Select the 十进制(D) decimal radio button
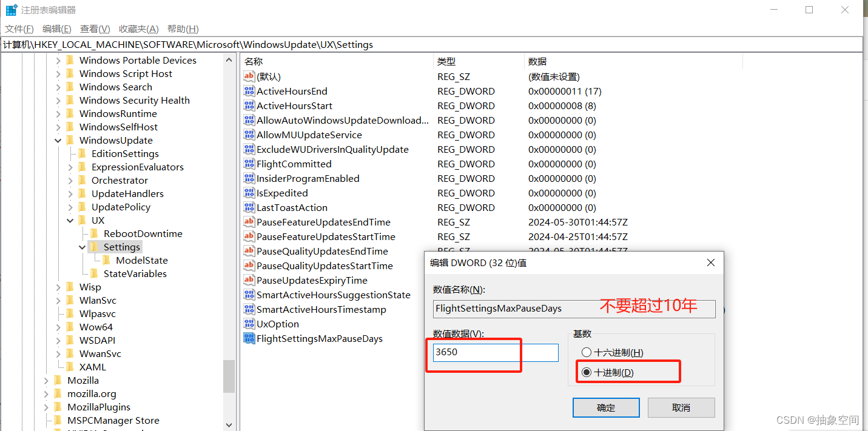This screenshot has width=868, height=431. click(586, 372)
